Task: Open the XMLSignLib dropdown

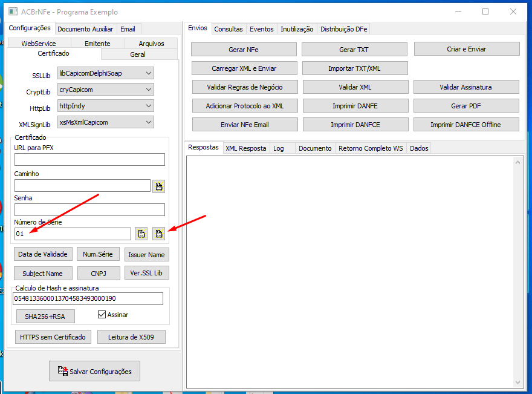Action: [x=106, y=122]
